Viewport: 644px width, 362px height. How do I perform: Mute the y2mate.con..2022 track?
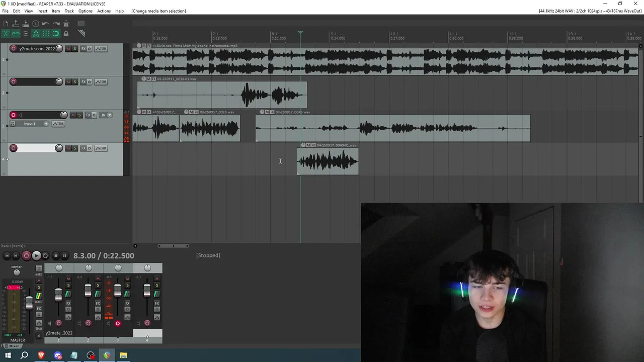[x=68, y=49]
